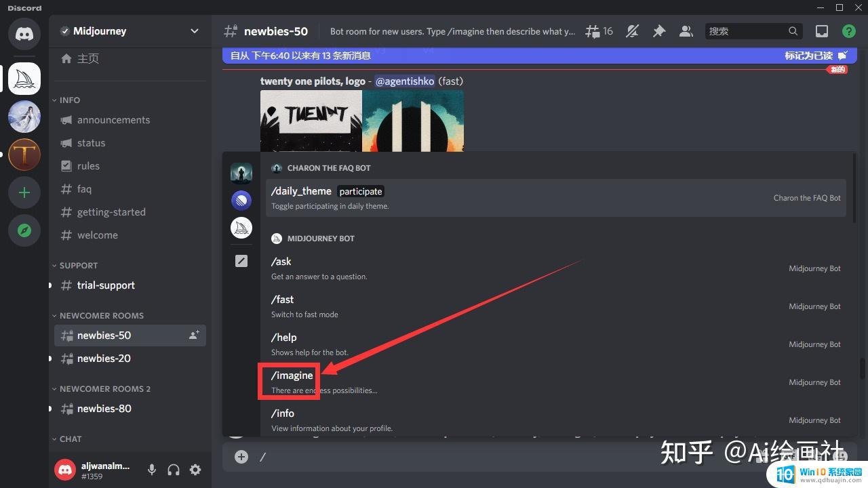Viewport: 868px width, 488px height.
Task: Open the TWENTY logo image thumbnail
Action: coord(311,121)
